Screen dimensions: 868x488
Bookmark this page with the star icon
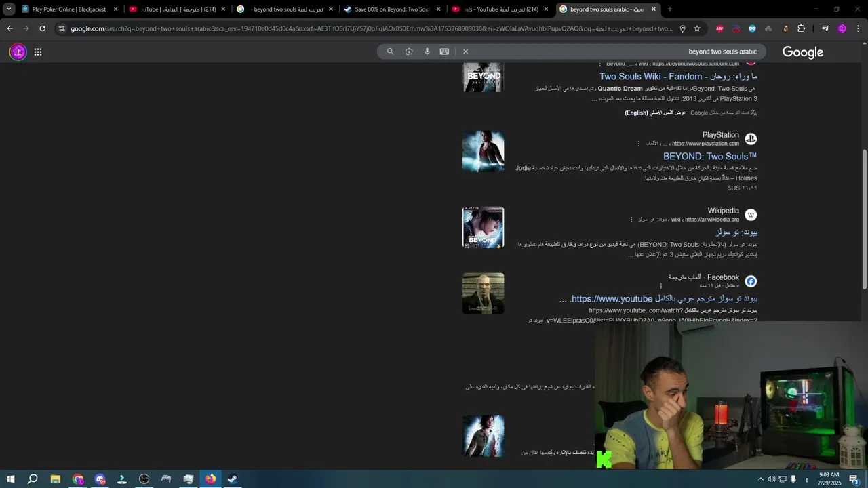pyautogui.click(x=697, y=28)
